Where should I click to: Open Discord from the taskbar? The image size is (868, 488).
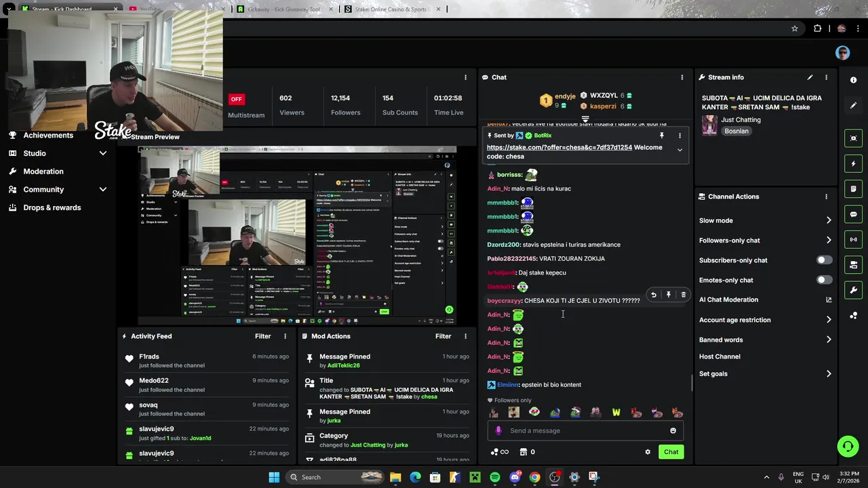click(x=515, y=477)
